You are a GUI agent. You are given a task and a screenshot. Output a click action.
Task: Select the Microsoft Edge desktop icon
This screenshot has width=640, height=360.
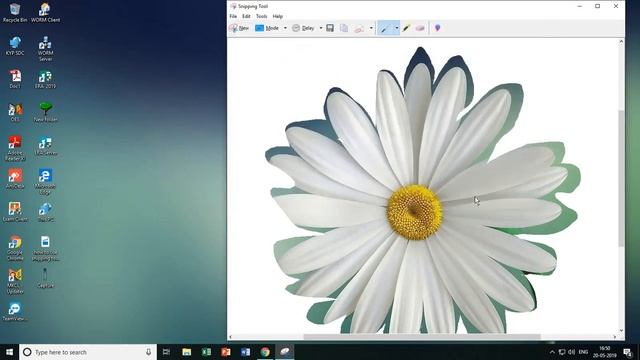[45, 182]
